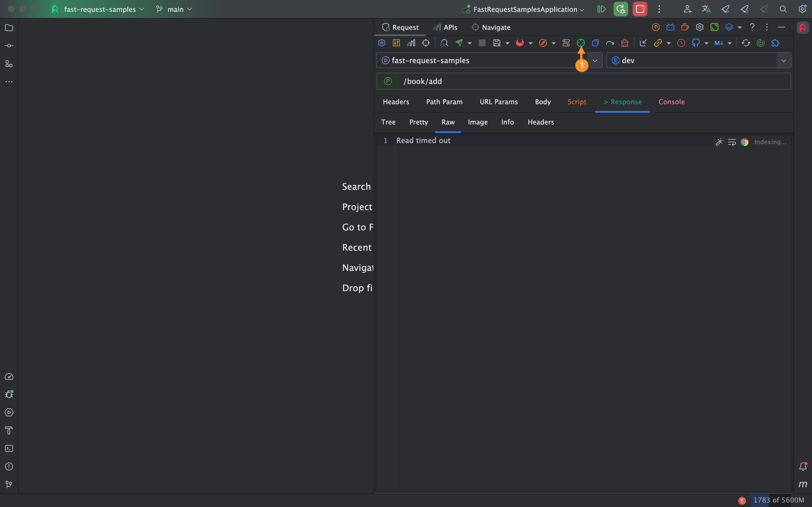This screenshot has width=812, height=507.
Task: Expand the fast-request-samples project dropdown
Action: point(595,60)
